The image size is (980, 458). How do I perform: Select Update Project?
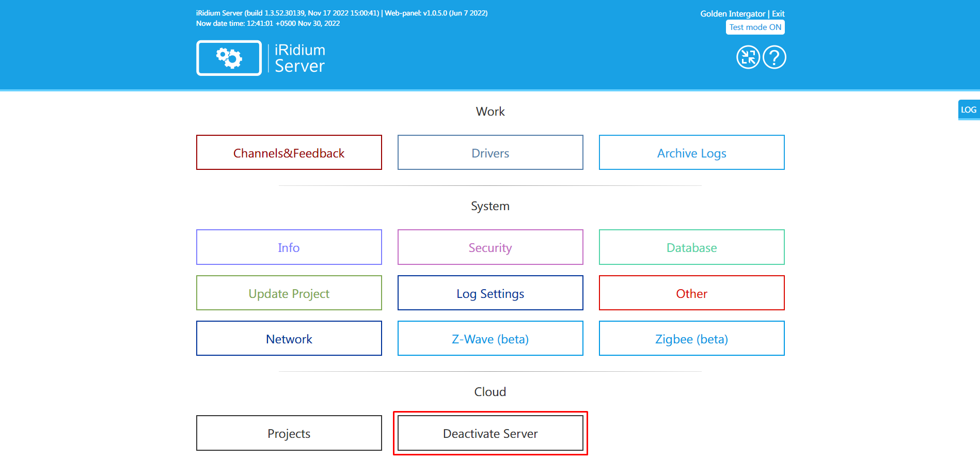click(x=289, y=293)
